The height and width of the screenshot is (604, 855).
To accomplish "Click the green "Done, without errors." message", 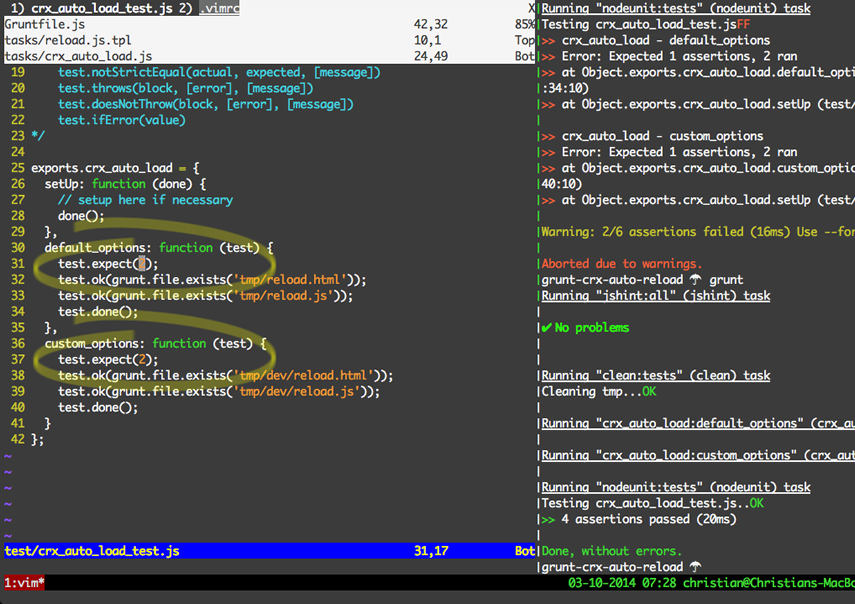I will (612, 551).
